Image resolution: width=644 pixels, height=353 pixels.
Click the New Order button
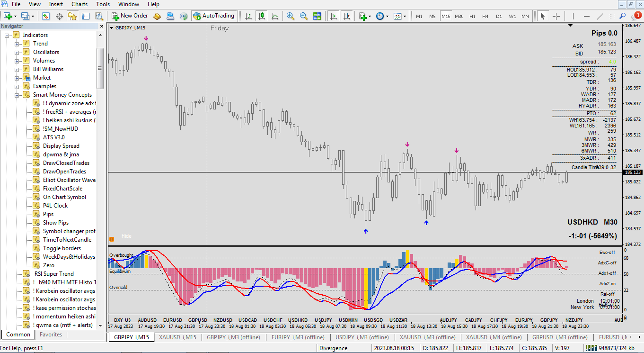point(130,16)
